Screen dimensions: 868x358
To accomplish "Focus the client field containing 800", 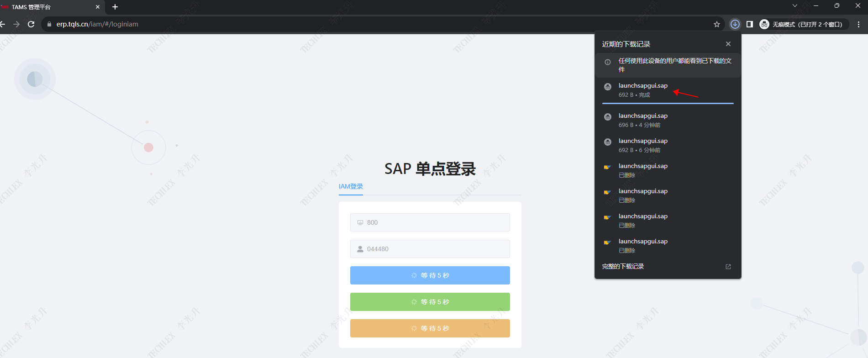I will click(x=430, y=222).
